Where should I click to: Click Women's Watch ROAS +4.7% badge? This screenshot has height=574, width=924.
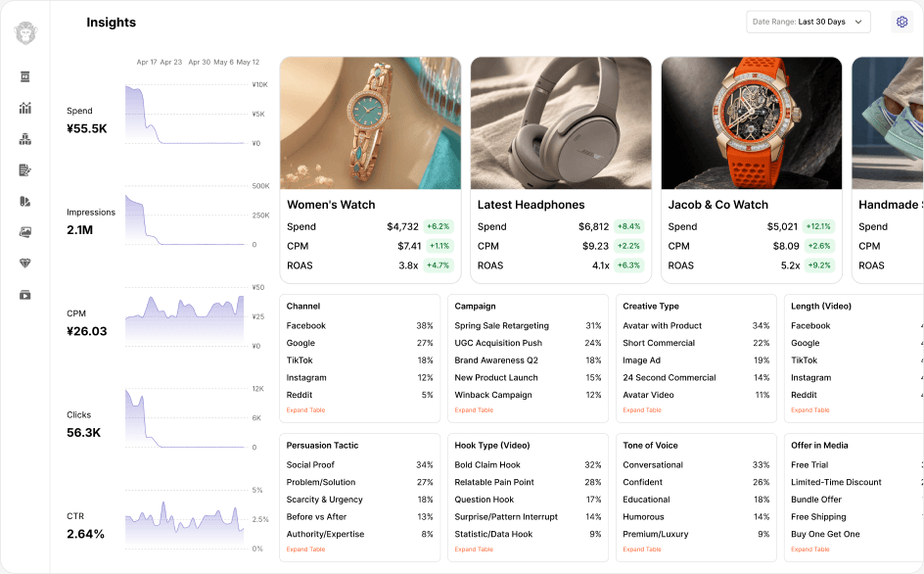(x=438, y=265)
